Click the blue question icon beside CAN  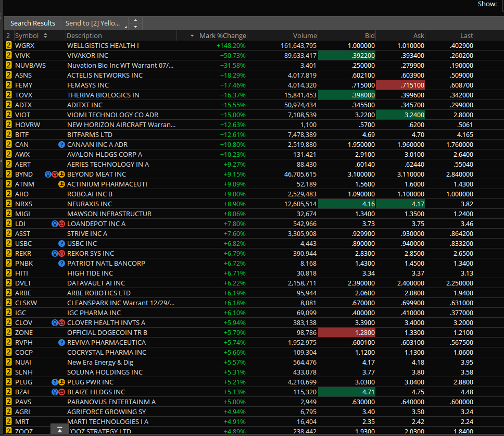62,145
